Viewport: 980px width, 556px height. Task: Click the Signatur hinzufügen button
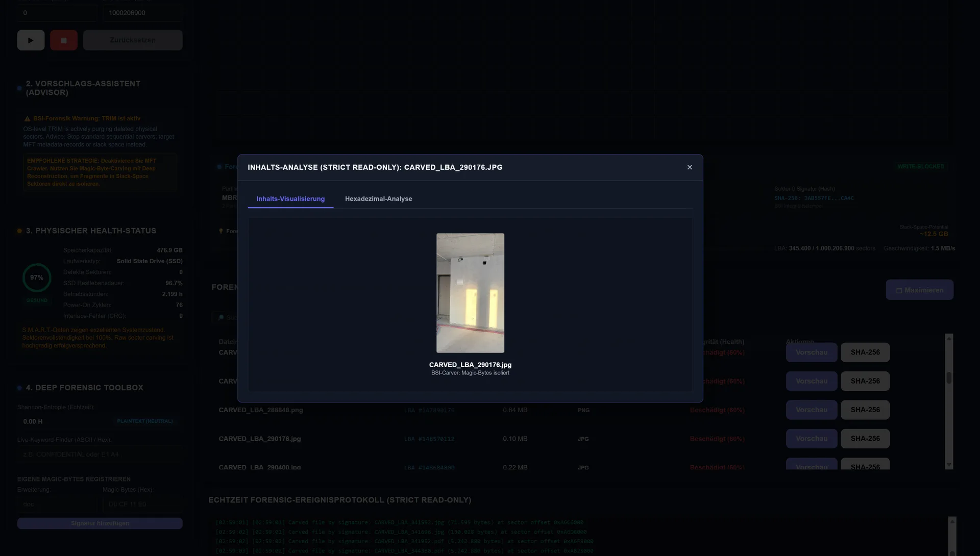[100, 523]
